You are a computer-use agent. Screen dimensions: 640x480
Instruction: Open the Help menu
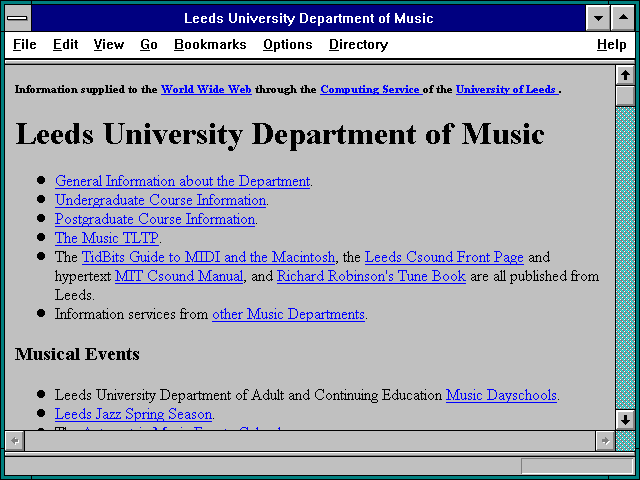pos(611,44)
